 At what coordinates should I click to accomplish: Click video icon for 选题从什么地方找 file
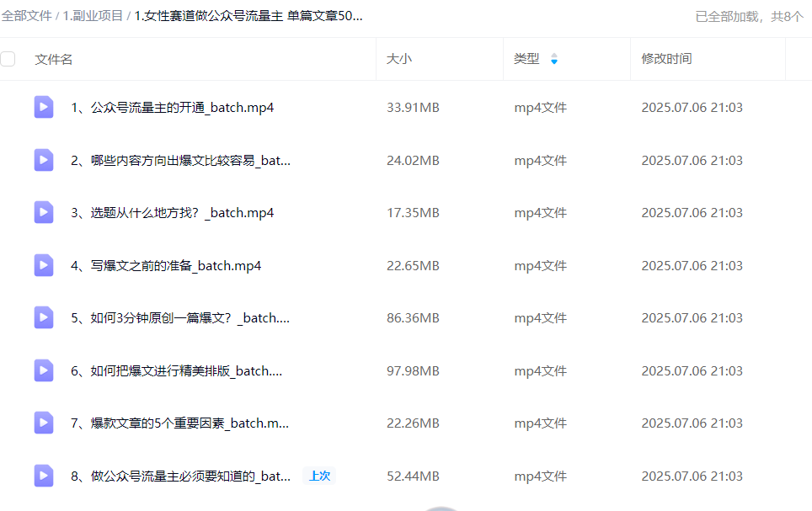click(x=44, y=212)
